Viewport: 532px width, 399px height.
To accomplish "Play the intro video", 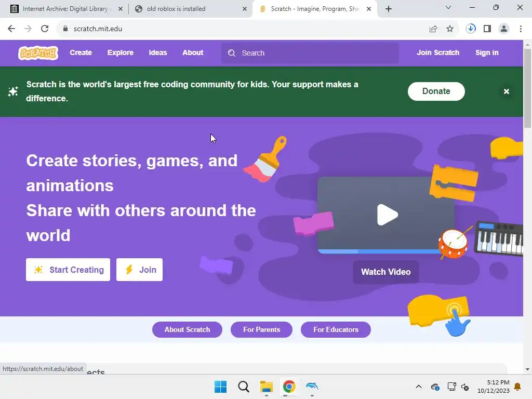I will tap(387, 215).
